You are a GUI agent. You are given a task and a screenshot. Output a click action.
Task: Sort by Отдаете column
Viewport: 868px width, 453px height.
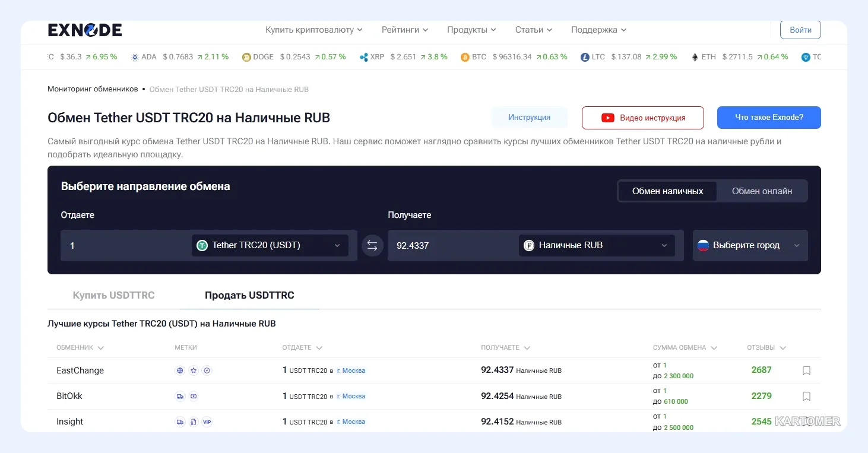point(302,348)
